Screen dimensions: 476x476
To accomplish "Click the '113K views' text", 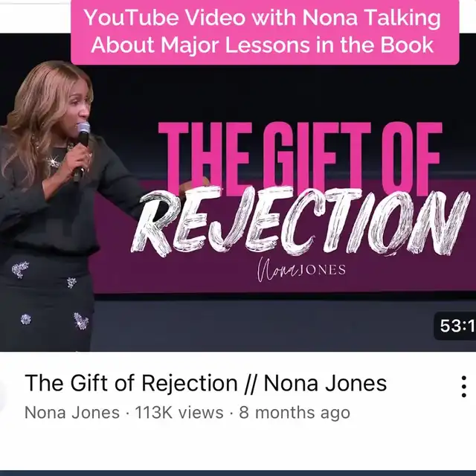I will click(x=178, y=413).
